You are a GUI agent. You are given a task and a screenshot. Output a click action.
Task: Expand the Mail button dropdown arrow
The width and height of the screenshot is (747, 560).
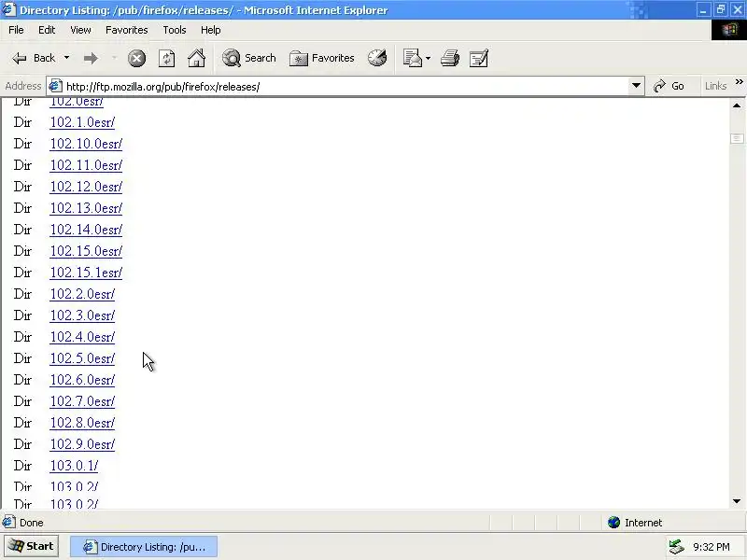coord(428,59)
